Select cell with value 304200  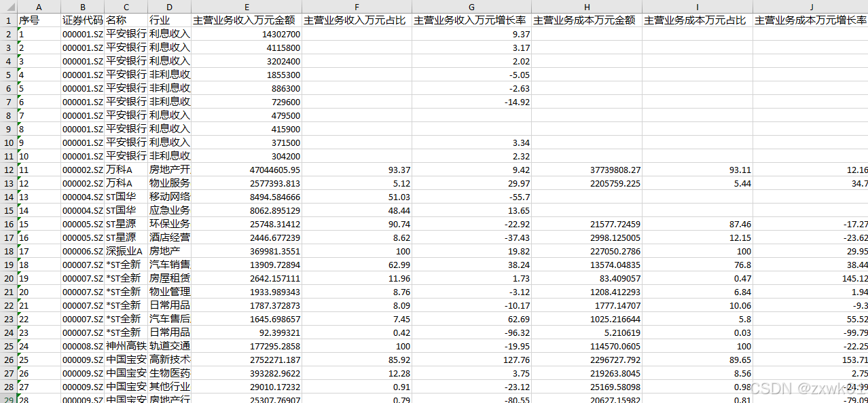pyautogui.click(x=247, y=156)
